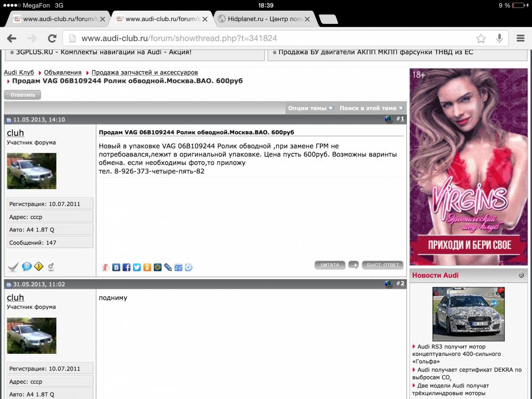The width and height of the screenshot is (532, 399).
Task: Click the browser forward arrow
Action: pos(32,38)
